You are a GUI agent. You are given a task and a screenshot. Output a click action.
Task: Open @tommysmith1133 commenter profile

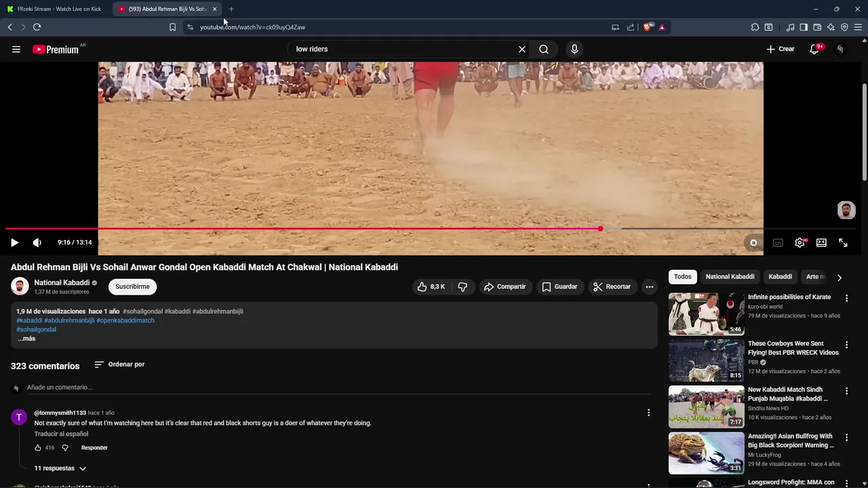tap(60, 413)
